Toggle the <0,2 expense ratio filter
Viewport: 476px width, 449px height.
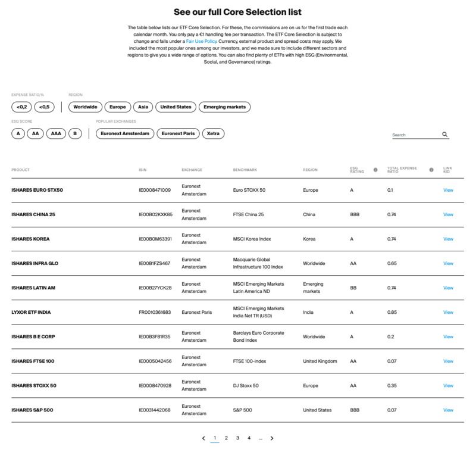click(21, 107)
